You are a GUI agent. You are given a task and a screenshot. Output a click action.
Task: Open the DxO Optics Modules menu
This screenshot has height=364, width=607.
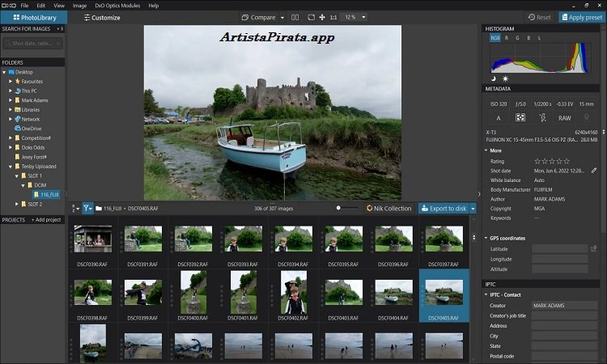coord(116,5)
